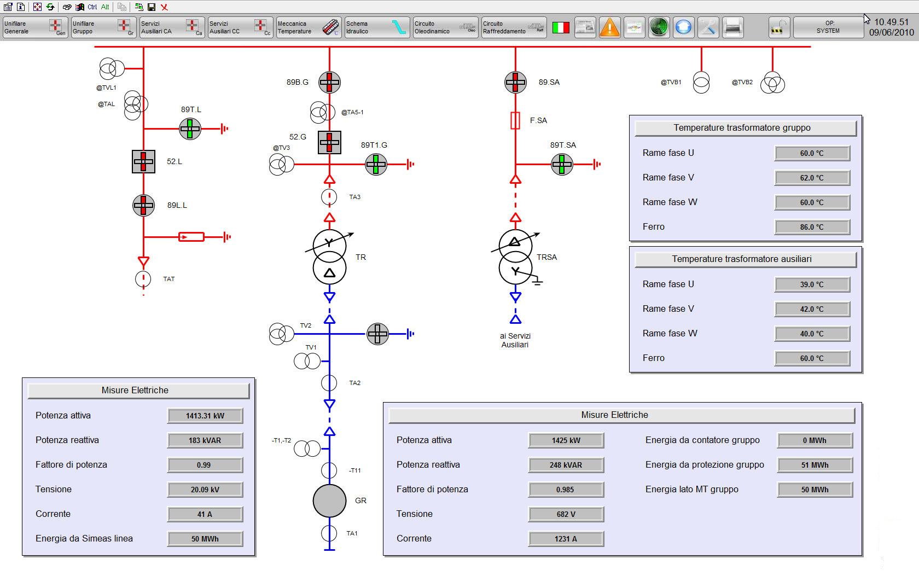Image resolution: width=919 pixels, height=588 pixels.
Task: Click the TAT current transformer symbol
Action: [x=143, y=279]
